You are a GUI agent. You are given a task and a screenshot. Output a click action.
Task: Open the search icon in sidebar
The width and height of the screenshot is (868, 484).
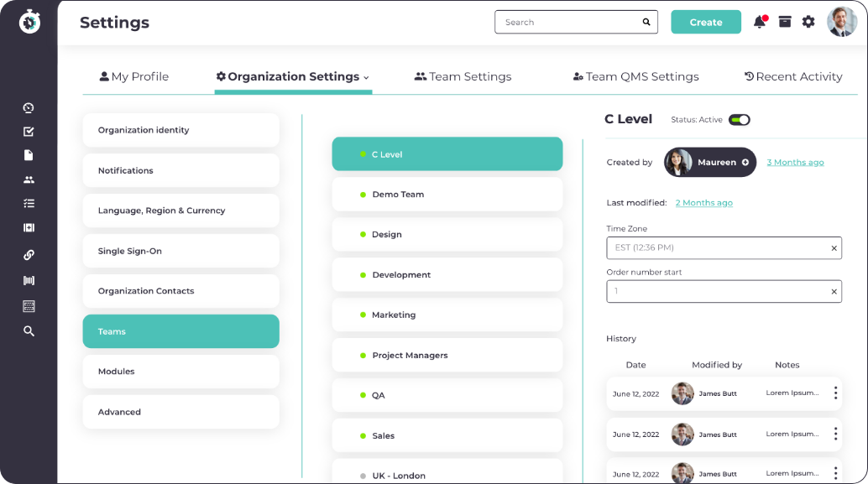coord(28,330)
